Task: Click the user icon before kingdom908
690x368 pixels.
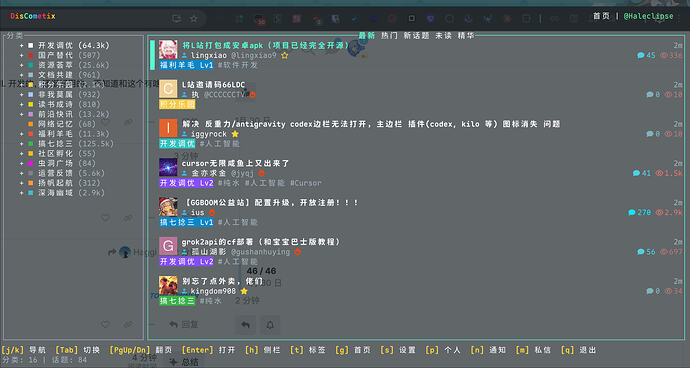Action: point(184,291)
